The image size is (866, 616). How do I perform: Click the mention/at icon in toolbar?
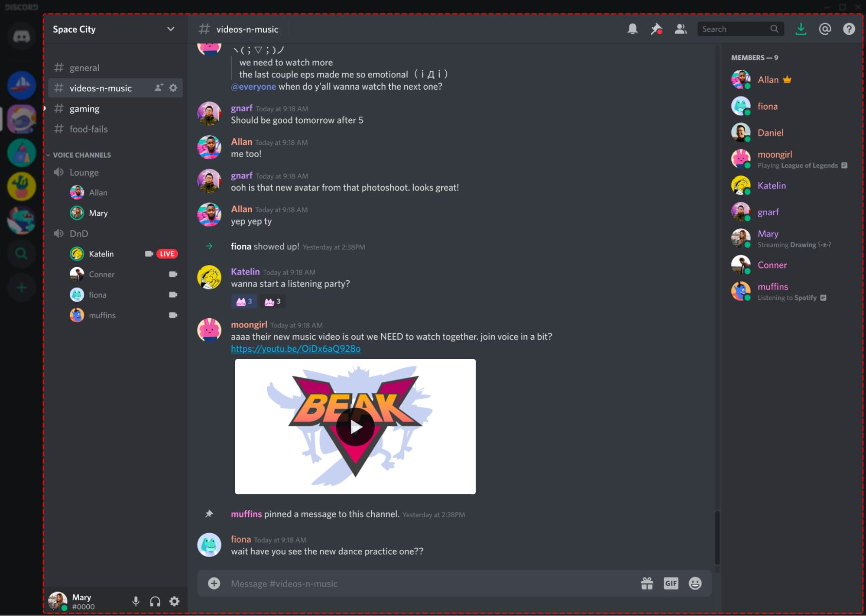(x=825, y=29)
